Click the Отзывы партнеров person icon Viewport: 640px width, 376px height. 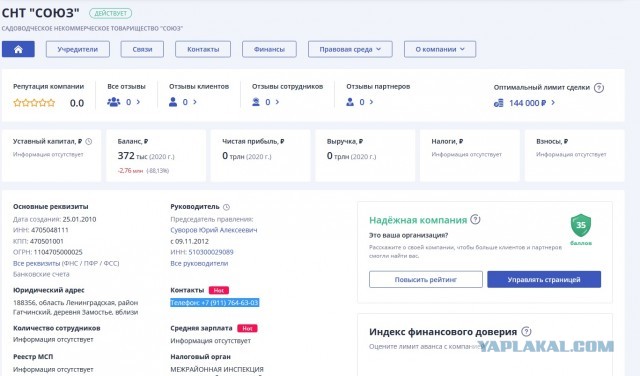(350, 102)
